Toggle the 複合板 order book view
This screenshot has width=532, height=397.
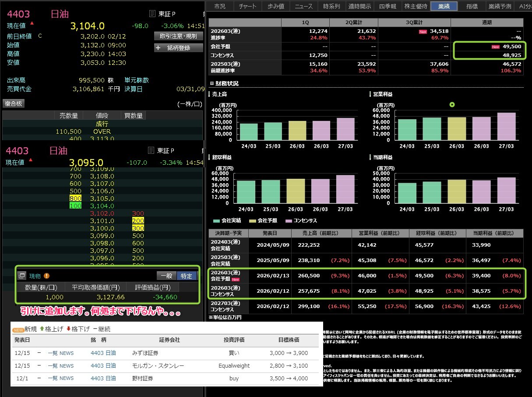tap(14, 103)
